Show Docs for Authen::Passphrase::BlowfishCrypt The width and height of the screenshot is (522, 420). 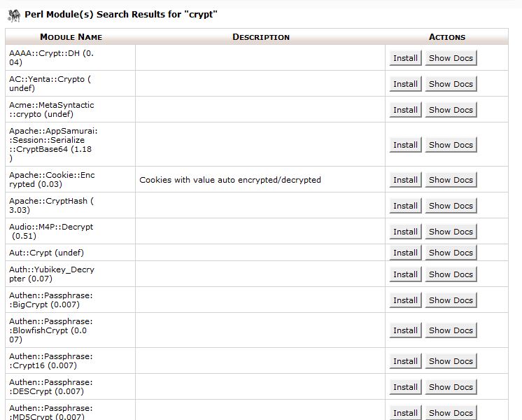[x=451, y=330]
